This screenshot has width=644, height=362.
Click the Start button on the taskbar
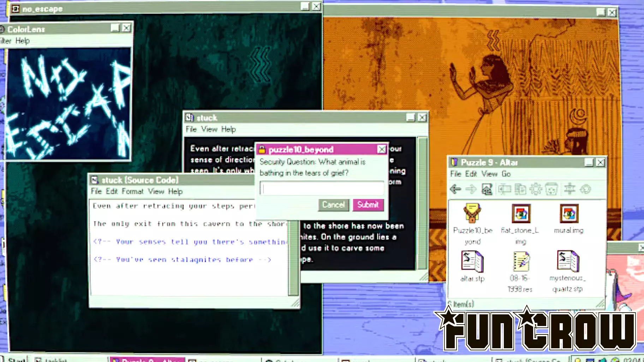tap(15, 360)
